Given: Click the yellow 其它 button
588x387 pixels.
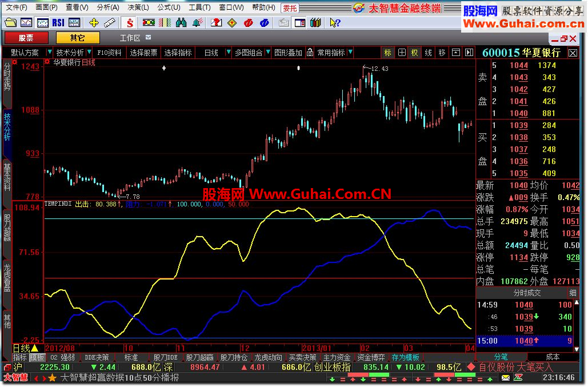Looking at the screenshot, I should (78, 38).
